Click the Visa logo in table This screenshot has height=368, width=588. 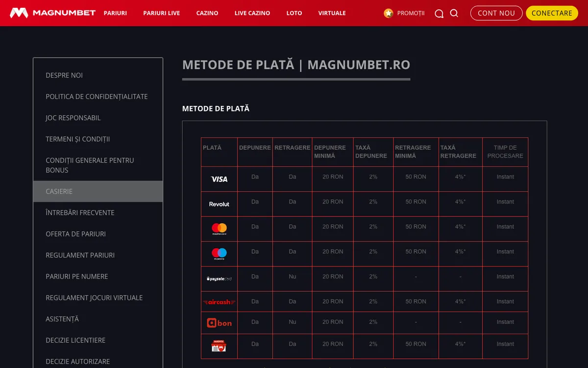[x=219, y=179]
